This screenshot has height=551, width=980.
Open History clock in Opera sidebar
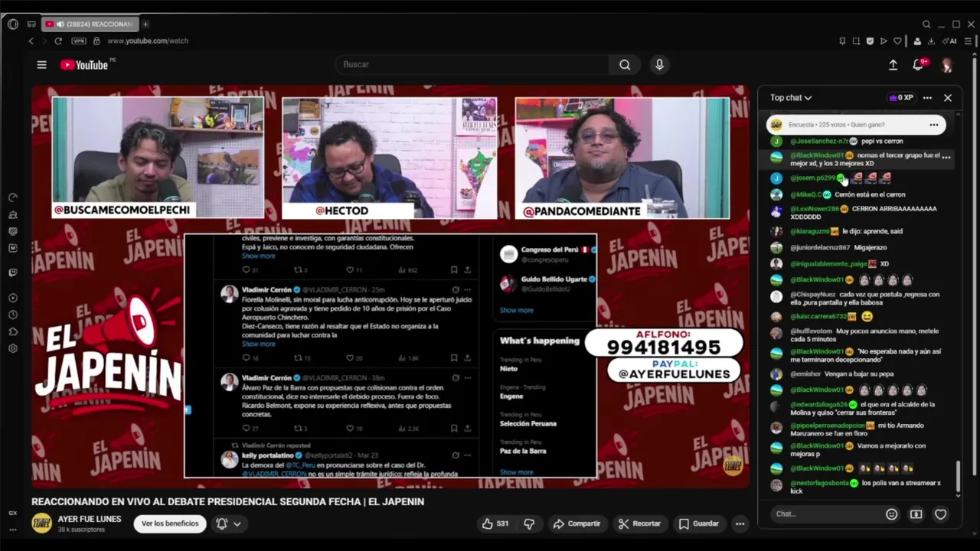pos(13,315)
